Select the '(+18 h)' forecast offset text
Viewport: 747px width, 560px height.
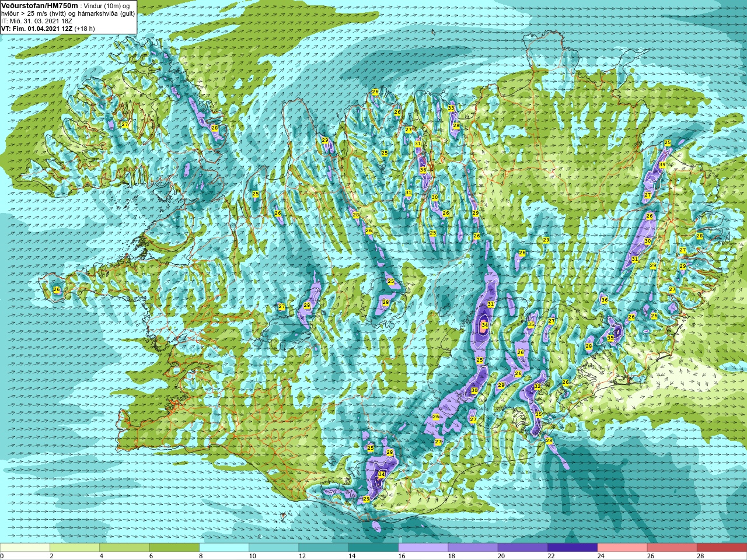pos(85,29)
